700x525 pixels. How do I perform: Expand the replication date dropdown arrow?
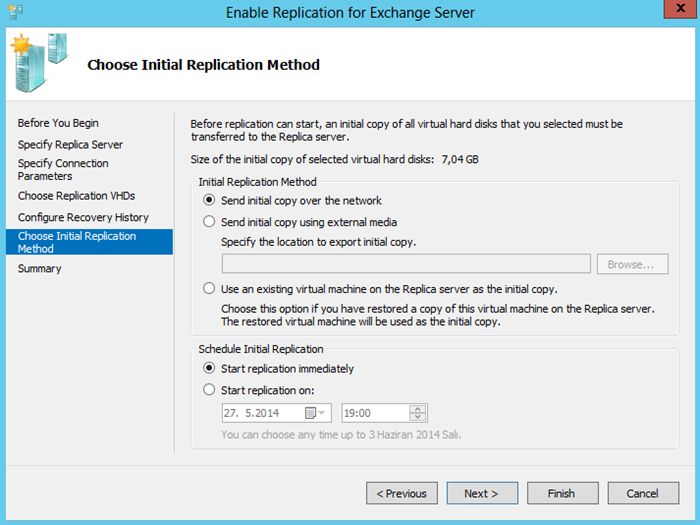[322, 413]
